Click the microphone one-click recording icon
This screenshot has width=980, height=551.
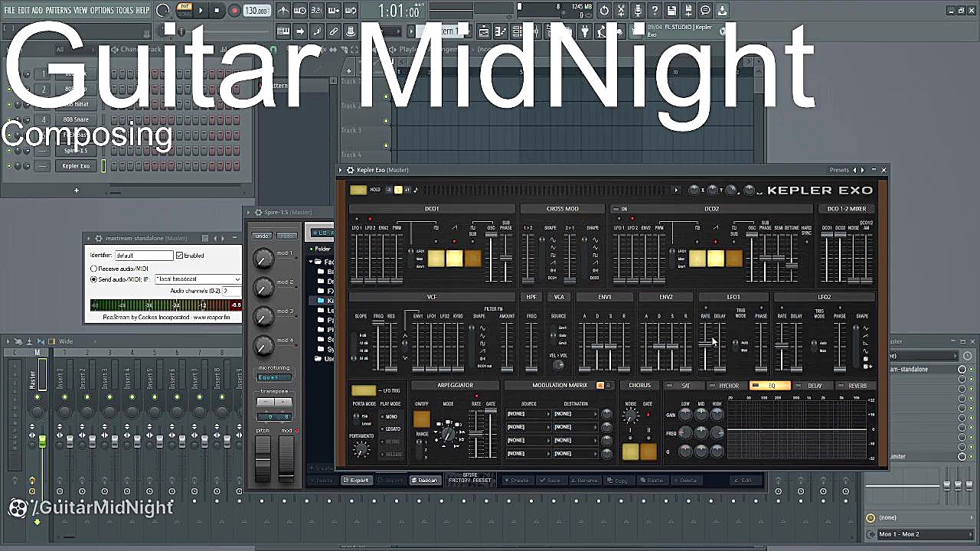(638, 11)
